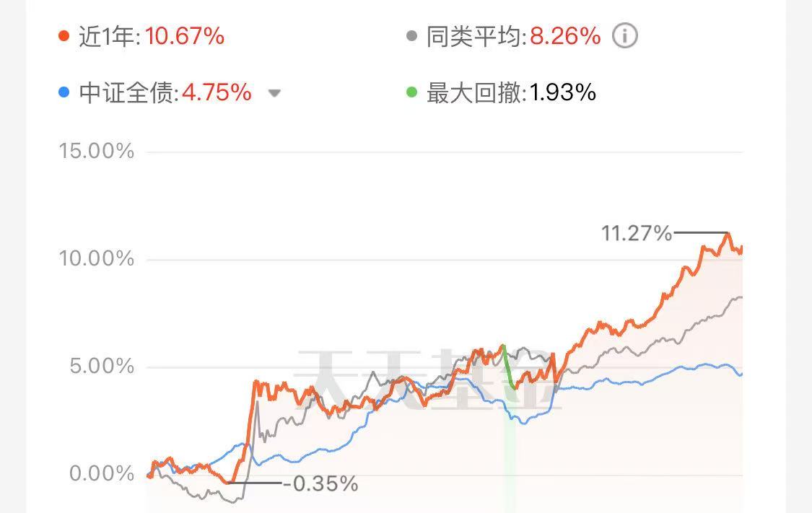Select the orange 近1年 legend dot

click(x=64, y=36)
